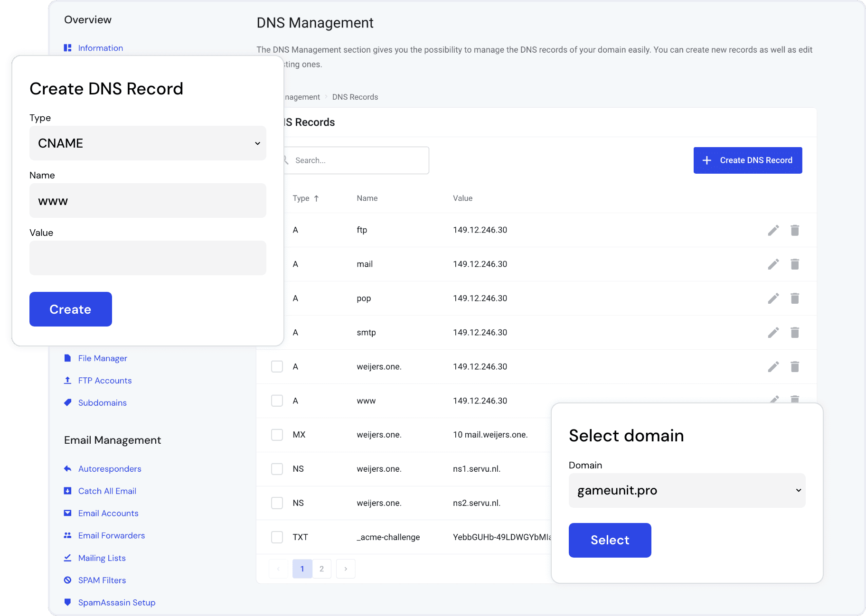Image resolution: width=866 pixels, height=616 pixels.
Task: Open the Type dropdown showing CNAME
Action: click(148, 143)
